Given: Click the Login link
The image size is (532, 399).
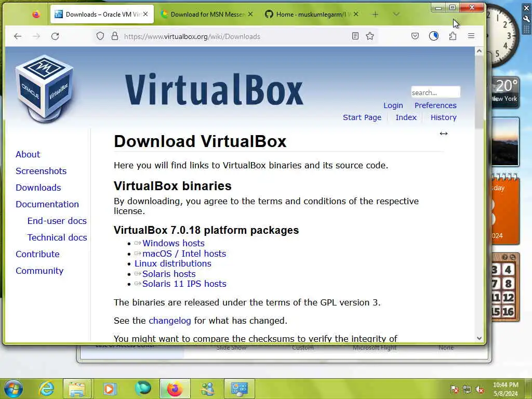Looking at the screenshot, I should coord(393,105).
